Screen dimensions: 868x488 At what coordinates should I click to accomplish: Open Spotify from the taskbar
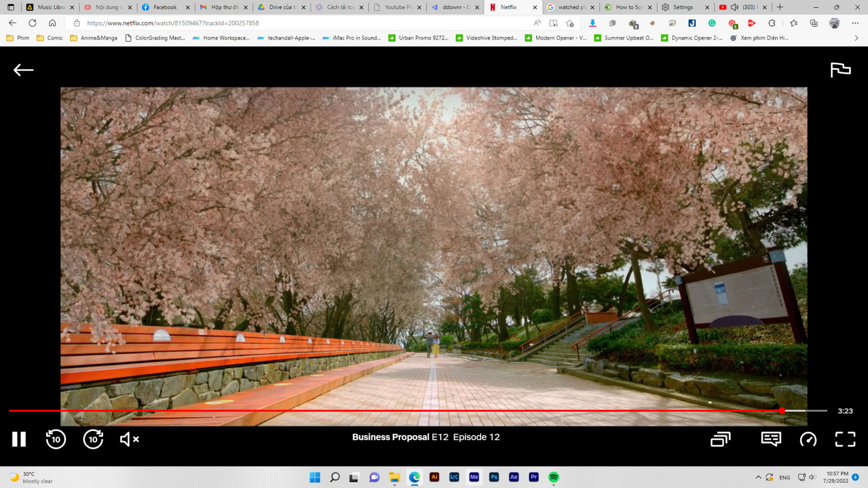pos(553,477)
